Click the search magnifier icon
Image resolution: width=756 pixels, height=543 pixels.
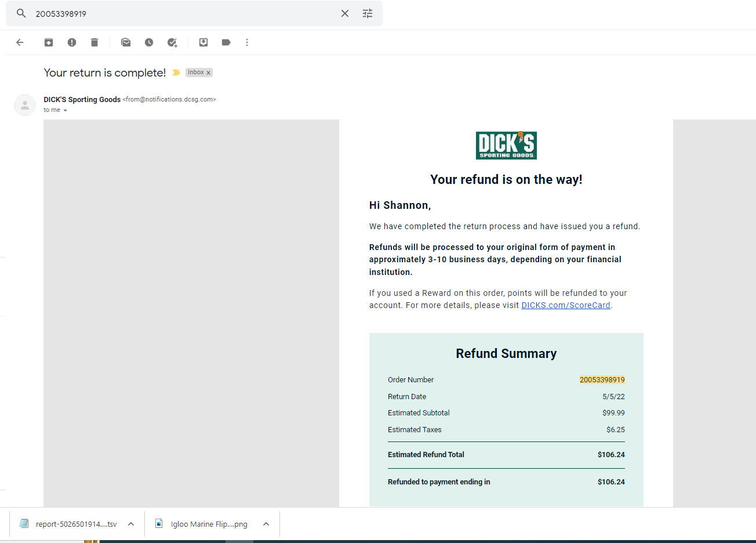point(21,13)
